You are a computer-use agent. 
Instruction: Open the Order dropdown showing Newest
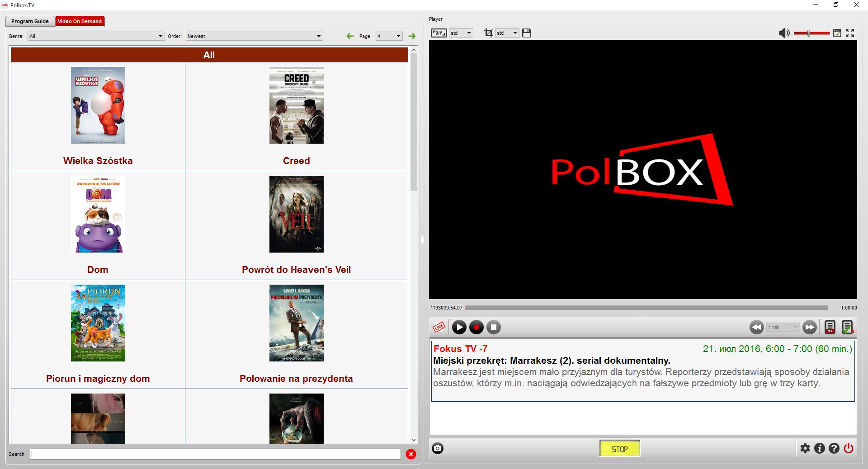pyautogui.click(x=254, y=36)
